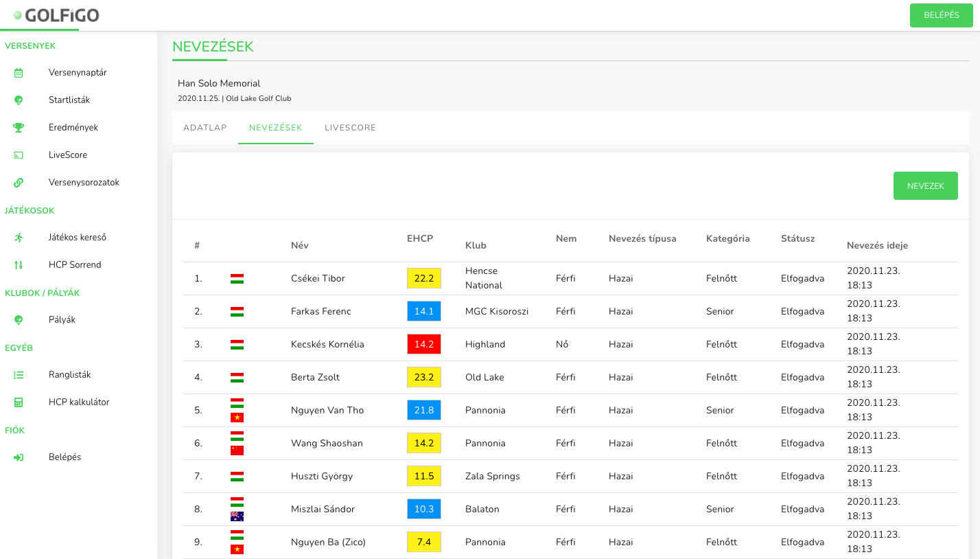Click yellow 22.2 EHCP badge

pos(424,278)
